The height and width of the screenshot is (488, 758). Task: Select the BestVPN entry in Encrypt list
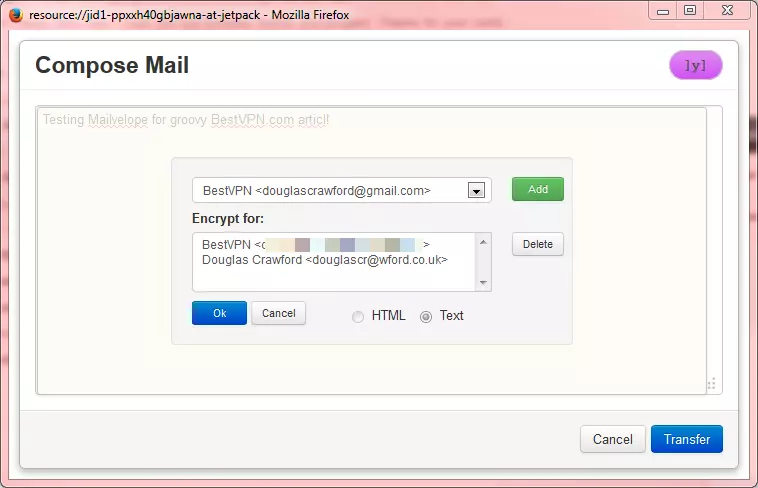(316, 244)
